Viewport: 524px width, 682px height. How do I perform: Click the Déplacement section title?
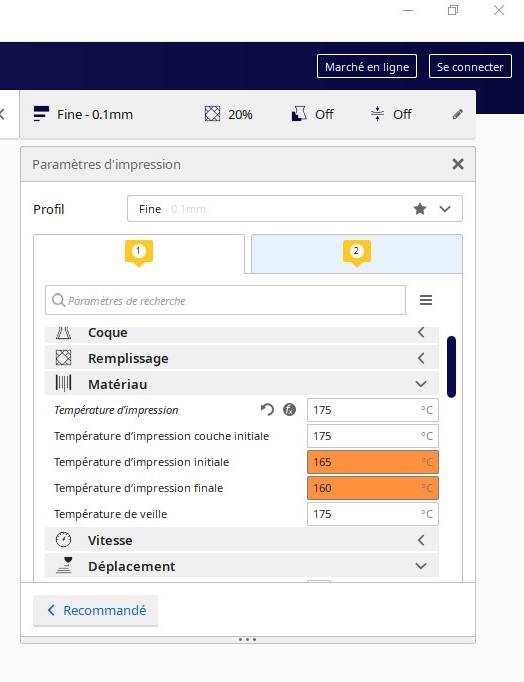pos(132,567)
